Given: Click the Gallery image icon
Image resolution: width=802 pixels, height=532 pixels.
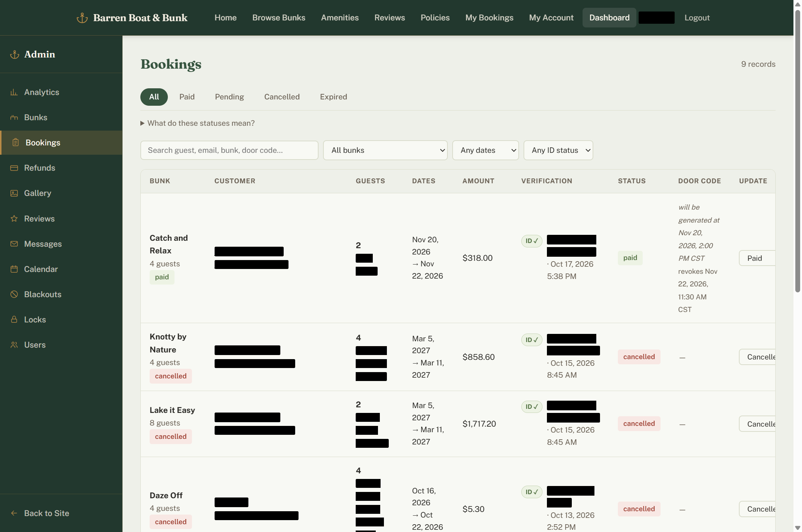Looking at the screenshot, I should (14, 193).
